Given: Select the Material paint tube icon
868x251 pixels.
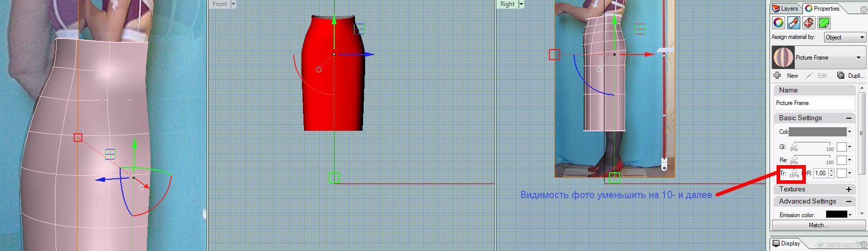Looking at the screenshot, I should pyautogui.click(x=793, y=23).
